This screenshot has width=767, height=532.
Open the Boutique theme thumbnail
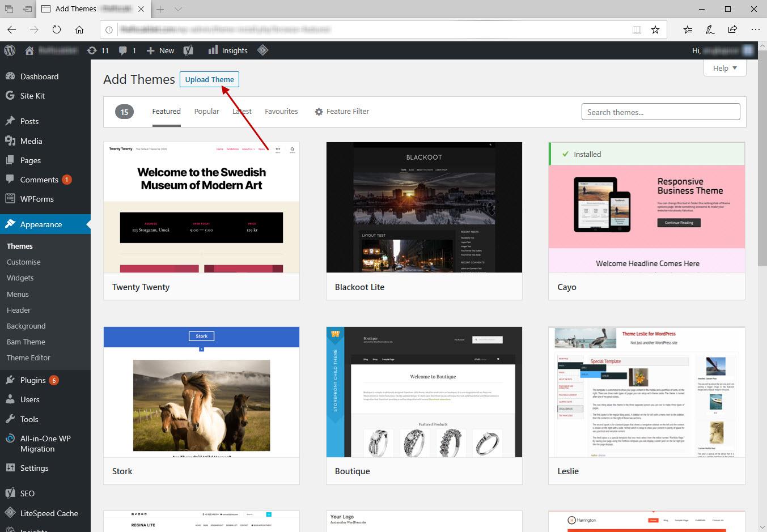[x=424, y=392]
